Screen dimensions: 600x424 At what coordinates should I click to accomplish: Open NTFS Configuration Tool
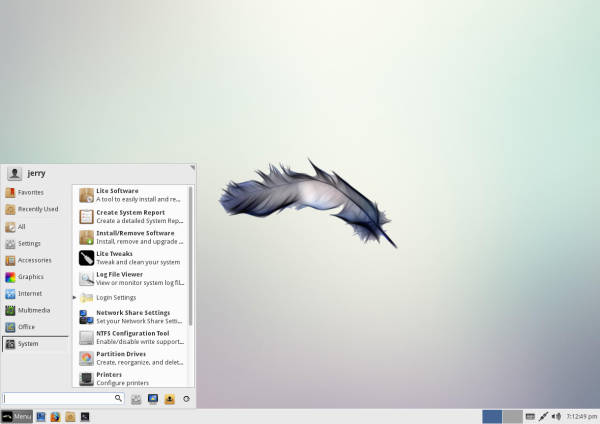pos(132,338)
